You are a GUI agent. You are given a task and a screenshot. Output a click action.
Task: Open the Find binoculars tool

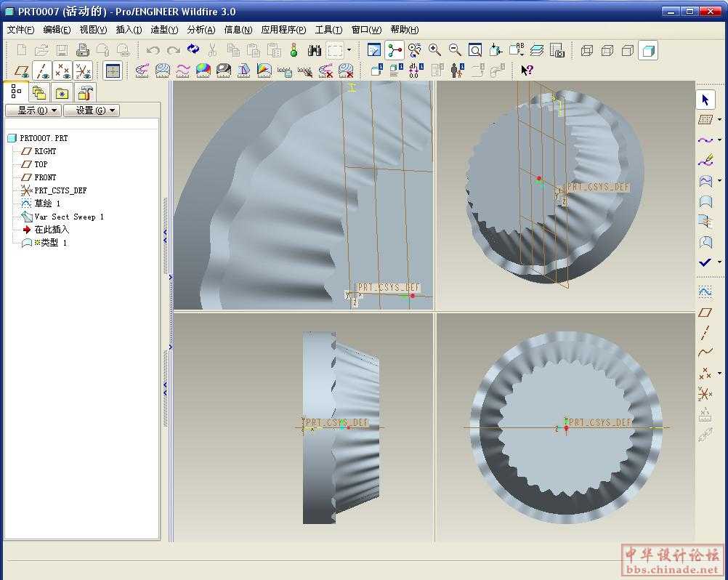coord(315,50)
